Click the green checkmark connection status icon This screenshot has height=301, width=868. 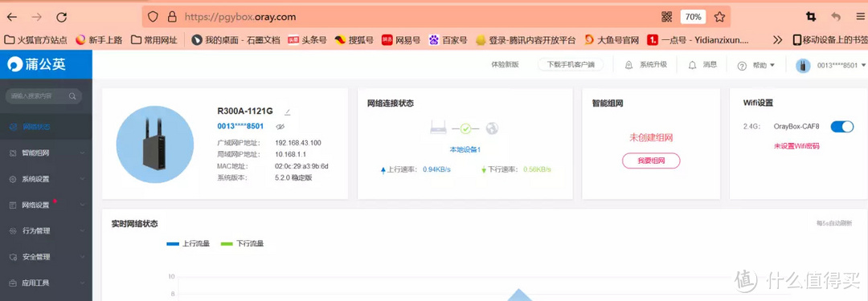pyautogui.click(x=465, y=128)
